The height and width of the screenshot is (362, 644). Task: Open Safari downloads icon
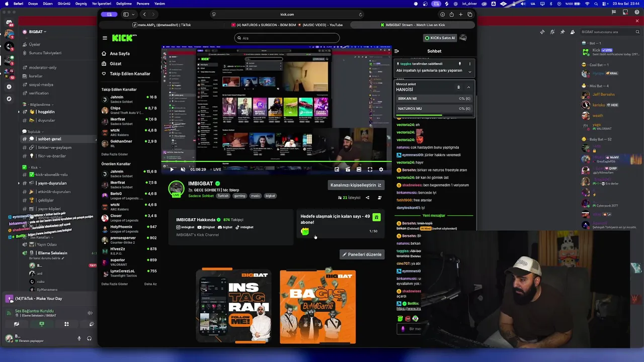(x=442, y=15)
